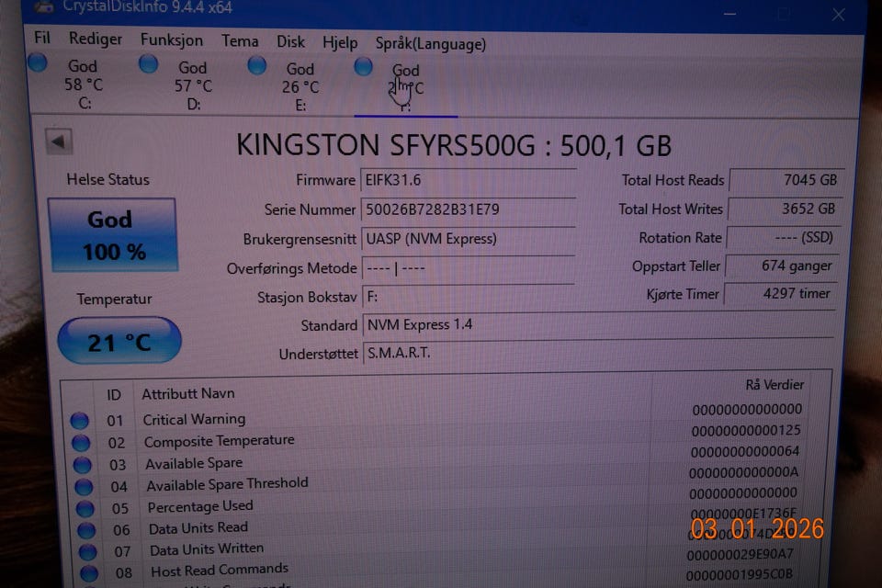
Task: Click the blue status orb for drive E:
Action: coord(257,65)
